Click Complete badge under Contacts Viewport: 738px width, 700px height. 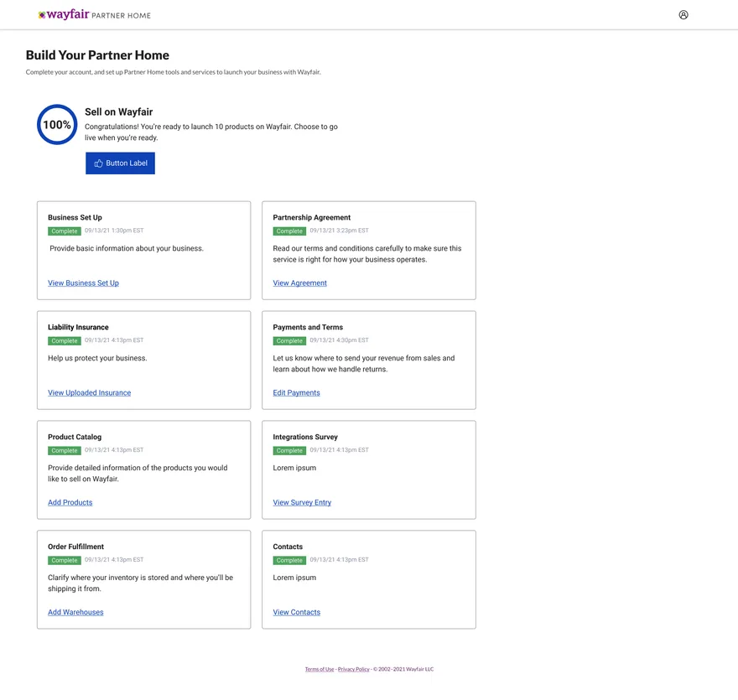click(x=289, y=560)
